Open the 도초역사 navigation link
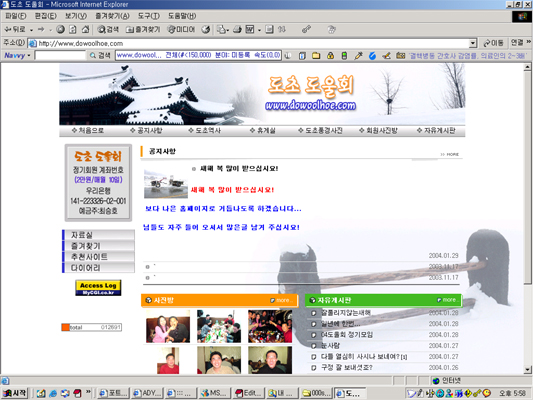This screenshot has width=533, height=400. point(205,131)
